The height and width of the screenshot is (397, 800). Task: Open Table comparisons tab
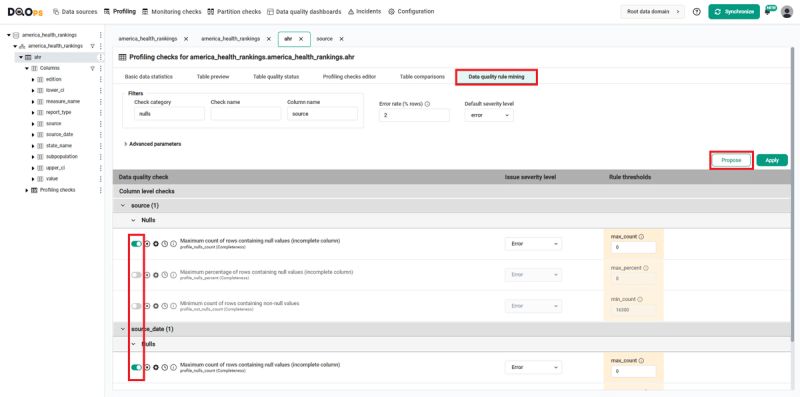pos(422,77)
